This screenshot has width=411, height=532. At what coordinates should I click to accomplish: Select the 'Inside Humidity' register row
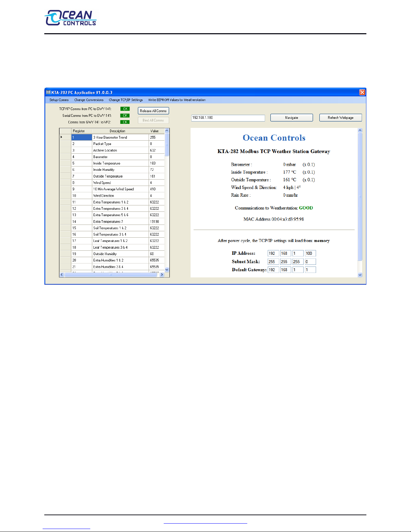[112, 170]
